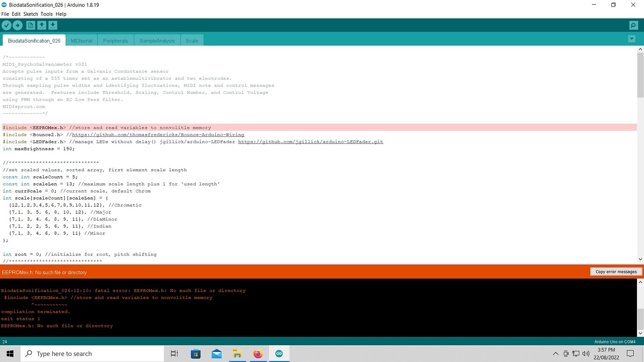Switch to the MIDIserial tab
The height and width of the screenshot is (362, 644).
(82, 41)
